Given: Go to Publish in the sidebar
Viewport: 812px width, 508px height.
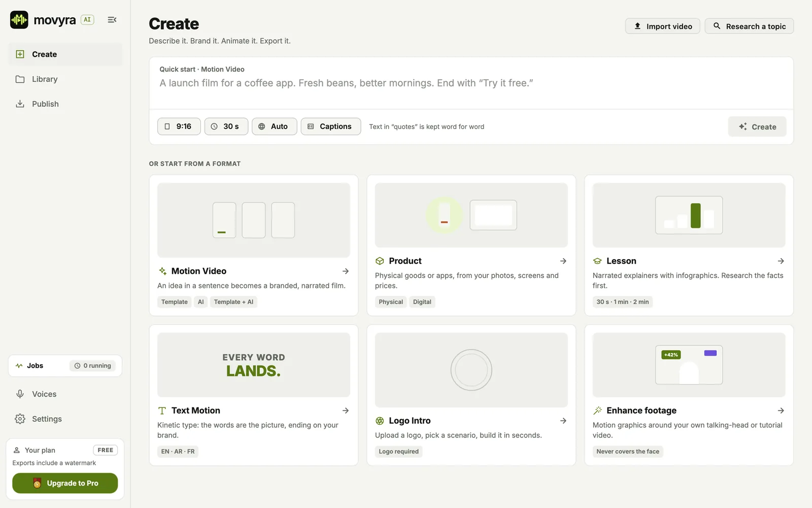Looking at the screenshot, I should click(65, 104).
